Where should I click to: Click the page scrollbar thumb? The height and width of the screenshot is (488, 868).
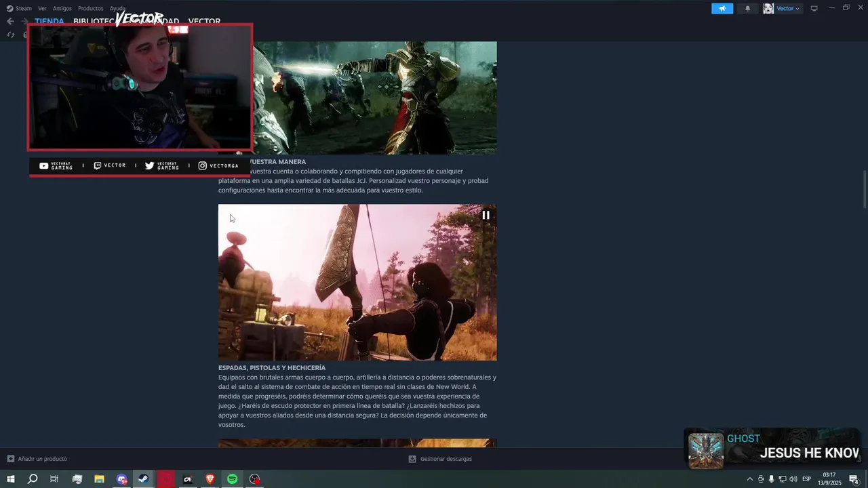(865, 190)
